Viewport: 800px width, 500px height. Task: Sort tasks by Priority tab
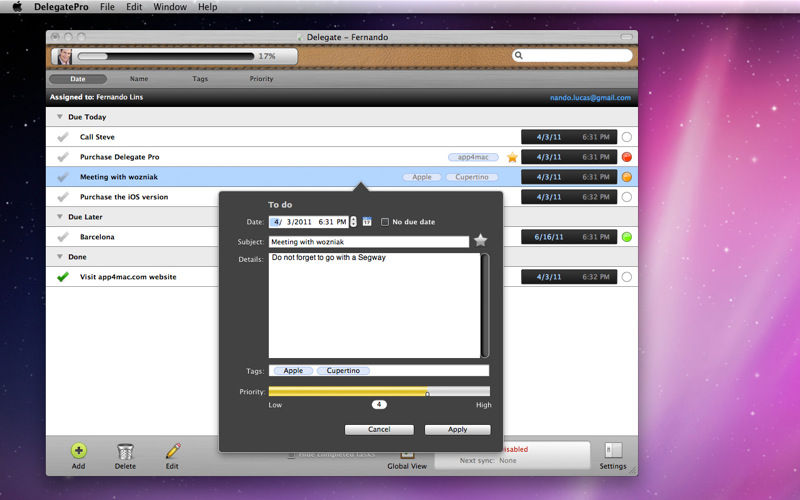pyautogui.click(x=261, y=79)
